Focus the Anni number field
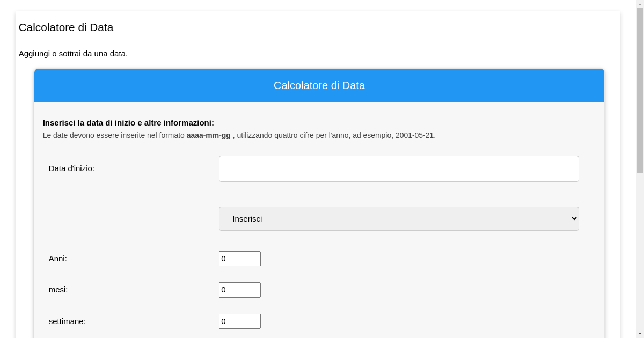This screenshot has height=338, width=644. pyautogui.click(x=240, y=259)
